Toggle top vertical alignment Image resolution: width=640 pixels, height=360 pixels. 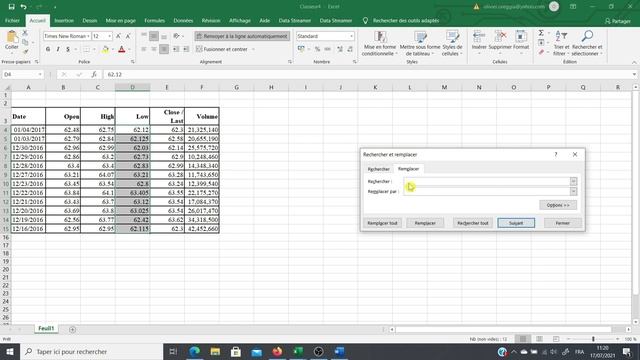click(x=144, y=36)
